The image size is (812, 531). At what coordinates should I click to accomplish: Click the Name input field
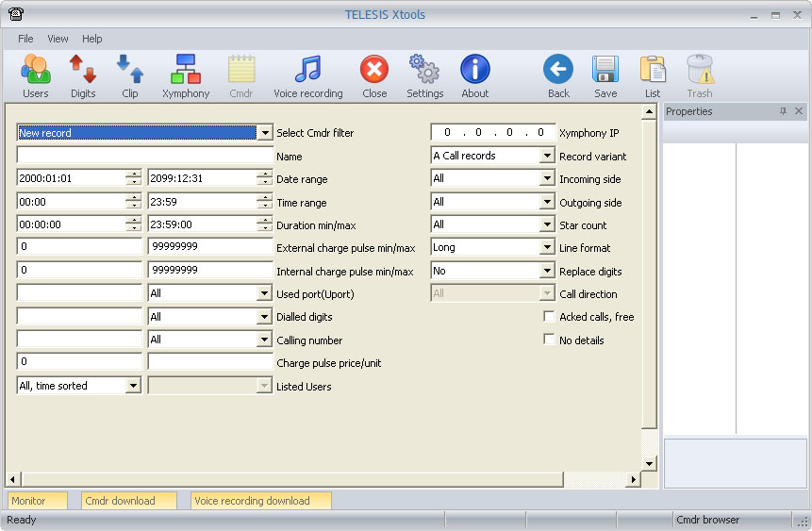pos(145,156)
